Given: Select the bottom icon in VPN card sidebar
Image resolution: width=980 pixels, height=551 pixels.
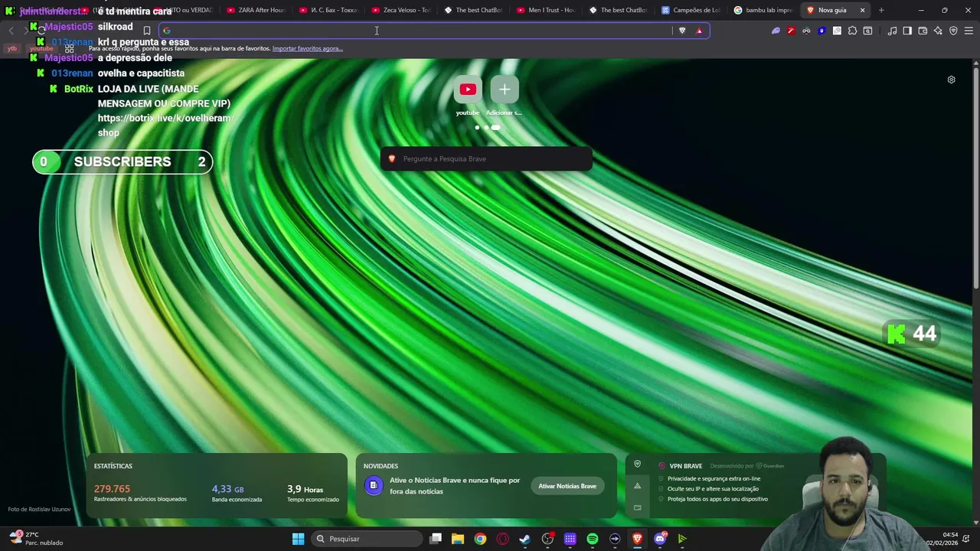Looking at the screenshot, I should [x=637, y=507].
